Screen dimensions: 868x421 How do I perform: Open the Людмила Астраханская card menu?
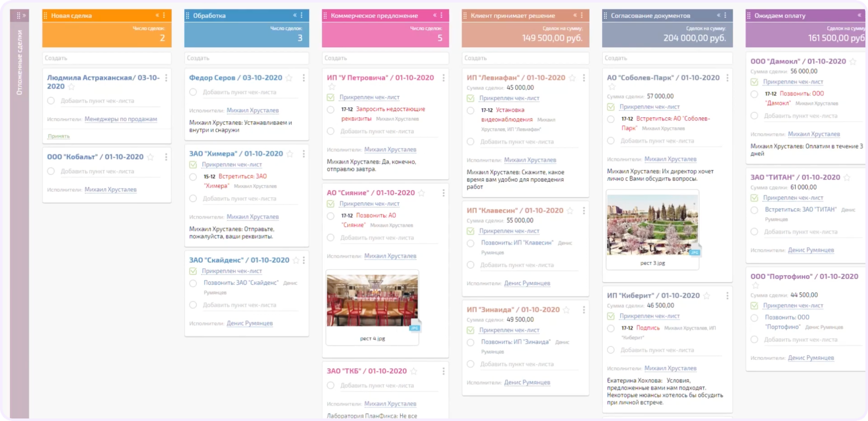(166, 78)
